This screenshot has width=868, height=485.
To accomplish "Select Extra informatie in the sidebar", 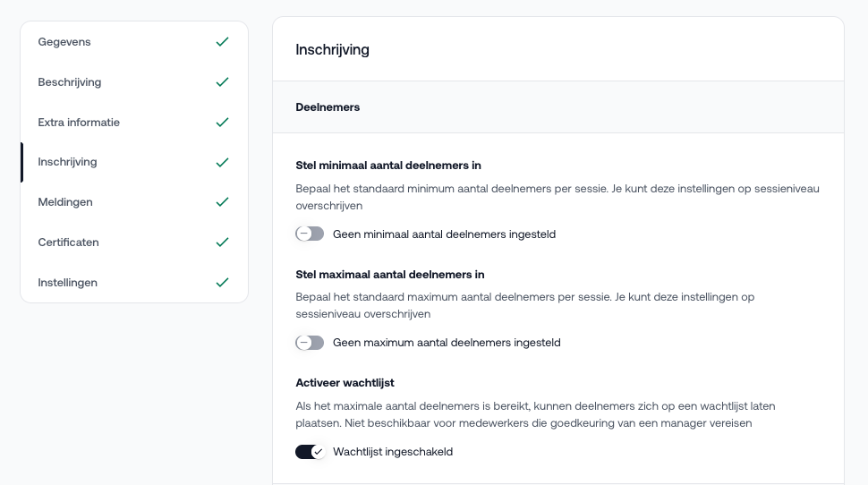I will click(79, 123).
